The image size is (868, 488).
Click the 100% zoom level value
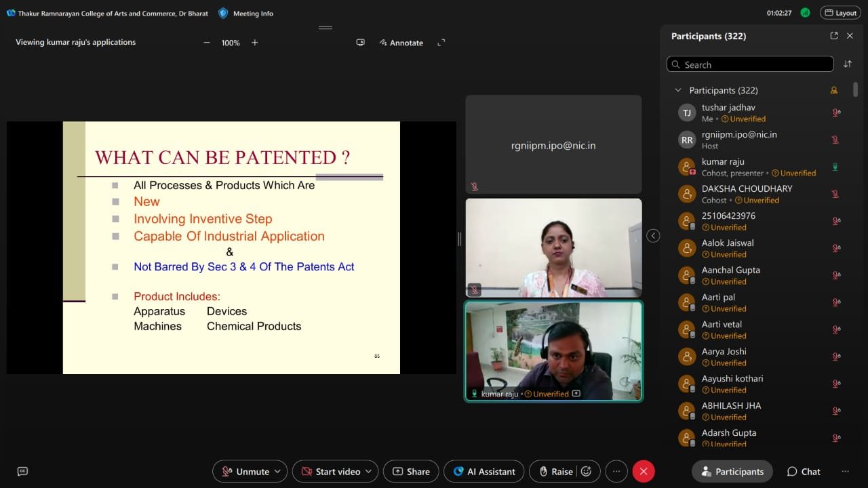[231, 43]
